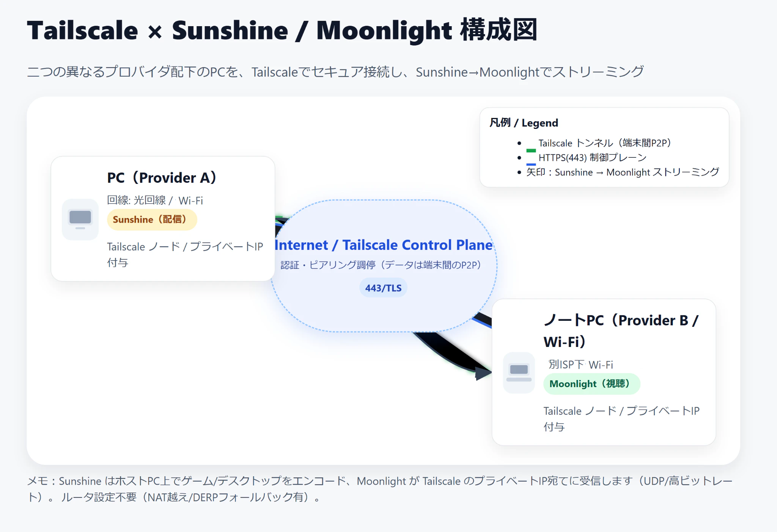Click the 矢印 streaming legend entry
Viewport: 777px width, 532px height.
623,172
